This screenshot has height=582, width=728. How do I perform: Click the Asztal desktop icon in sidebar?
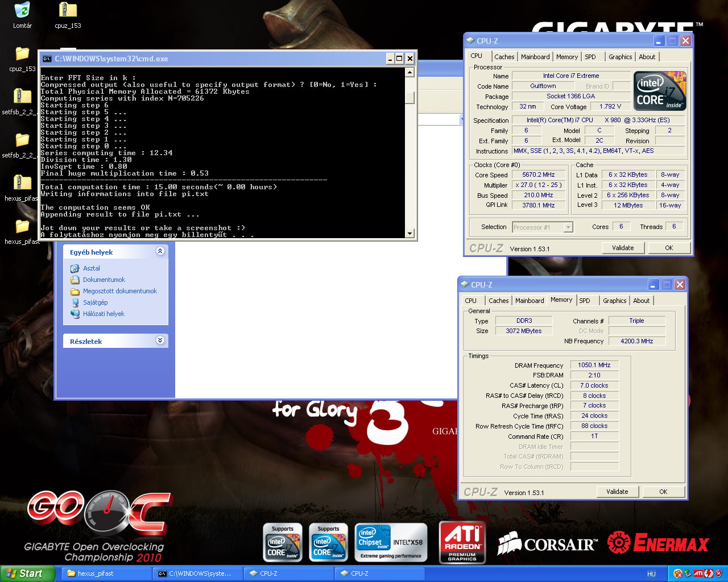coord(75,268)
